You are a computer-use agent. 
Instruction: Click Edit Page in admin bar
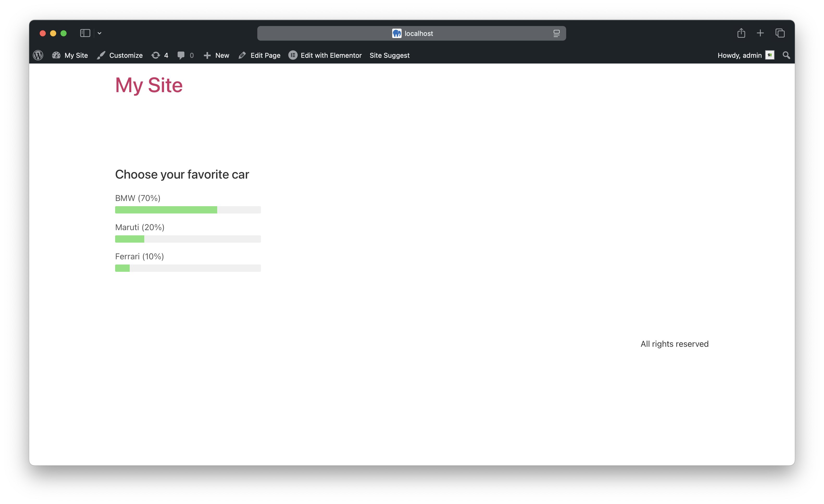[x=259, y=55]
